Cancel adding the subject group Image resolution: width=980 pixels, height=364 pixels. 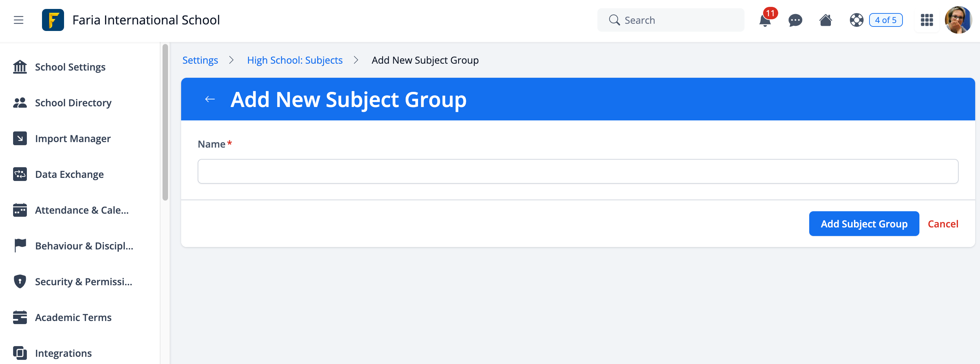pos(943,224)
